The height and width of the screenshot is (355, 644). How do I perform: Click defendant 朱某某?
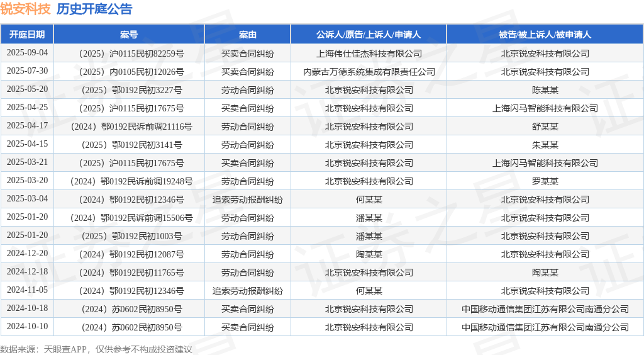[x=545, y=145]
